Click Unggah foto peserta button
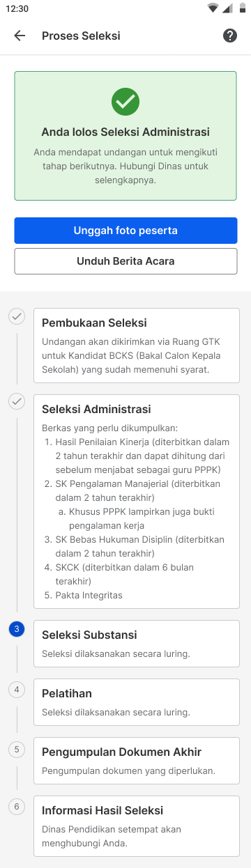Image resolution: width=251 pixels, height=868 pixels. point(125,231)
